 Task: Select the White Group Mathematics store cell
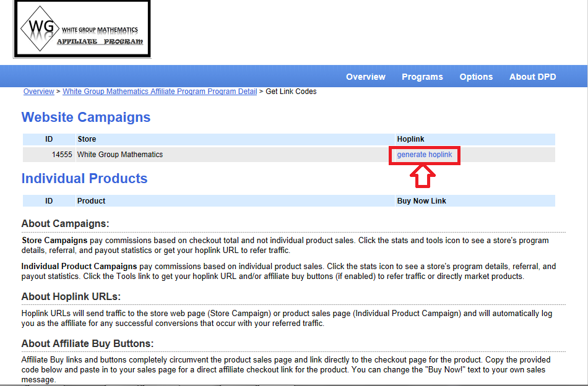pyautogui.click(x=235, y=155)
